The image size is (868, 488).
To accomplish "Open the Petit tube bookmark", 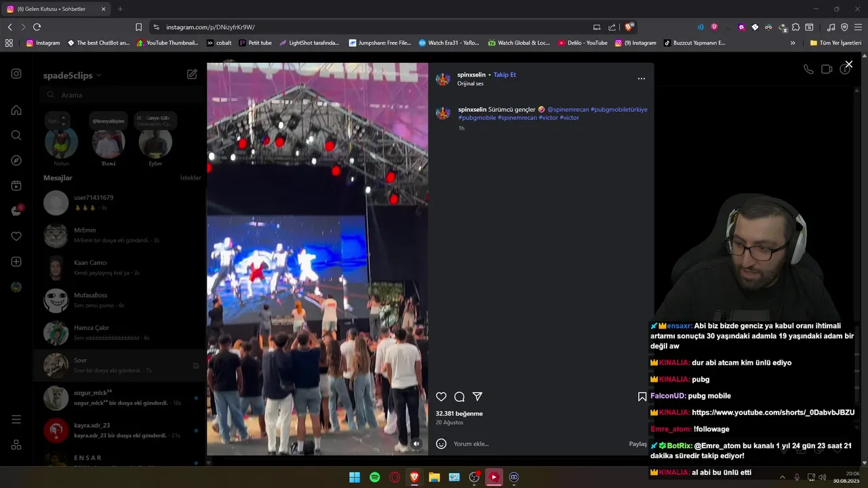I will tap(256, 43).
